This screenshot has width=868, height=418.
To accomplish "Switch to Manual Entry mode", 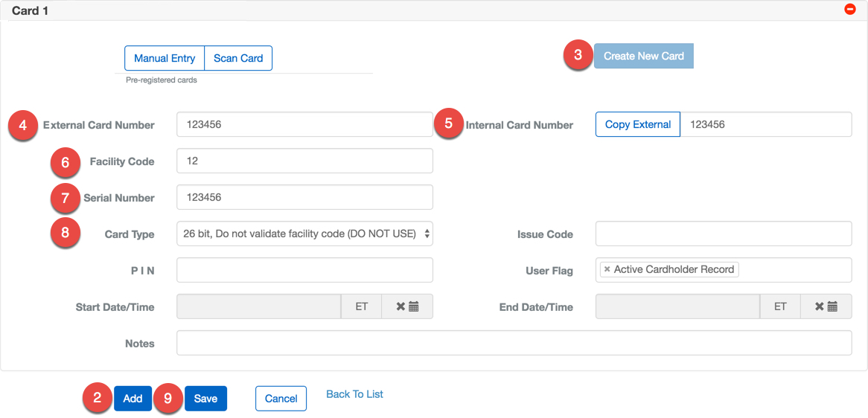I will (165, 58).
